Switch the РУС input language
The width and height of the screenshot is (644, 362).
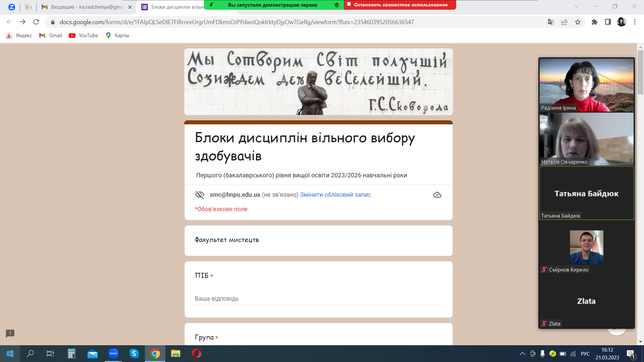585,354
